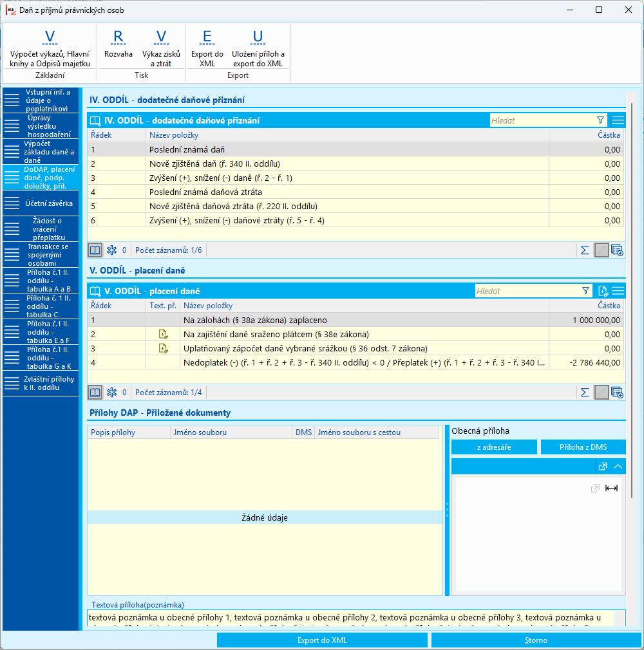This screenshot has width=644, height=650.
Task: Select DoDAP, placení daně sidebar item
Action: click(41, 178)
